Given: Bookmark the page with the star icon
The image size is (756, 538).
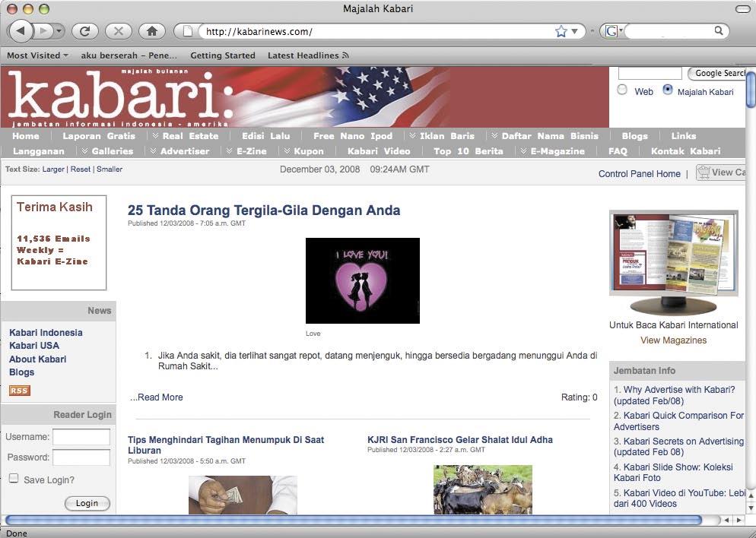Looking at the screenshot, I should (561, 32).
